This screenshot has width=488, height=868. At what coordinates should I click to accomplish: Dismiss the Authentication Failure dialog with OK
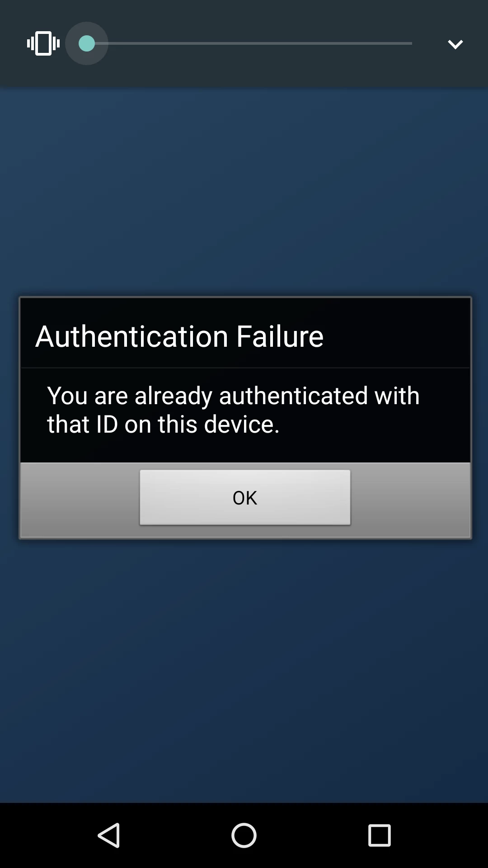245,497
